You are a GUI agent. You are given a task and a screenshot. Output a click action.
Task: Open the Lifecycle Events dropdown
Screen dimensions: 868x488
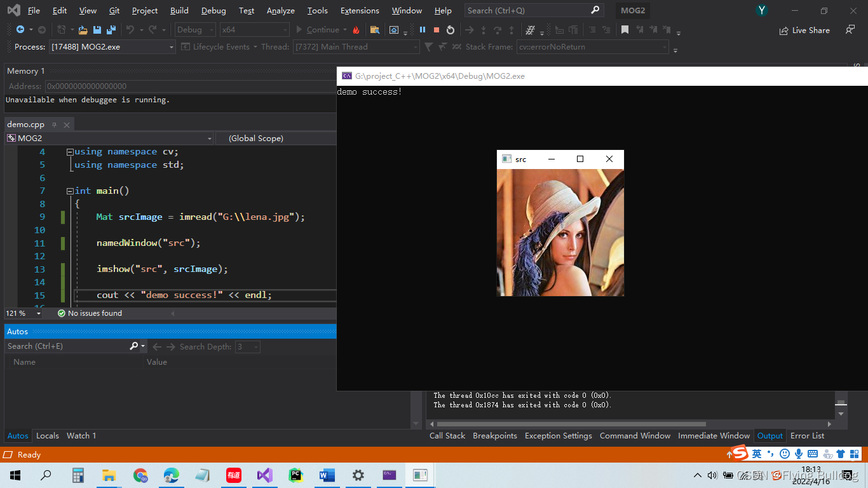coord(219,46)
